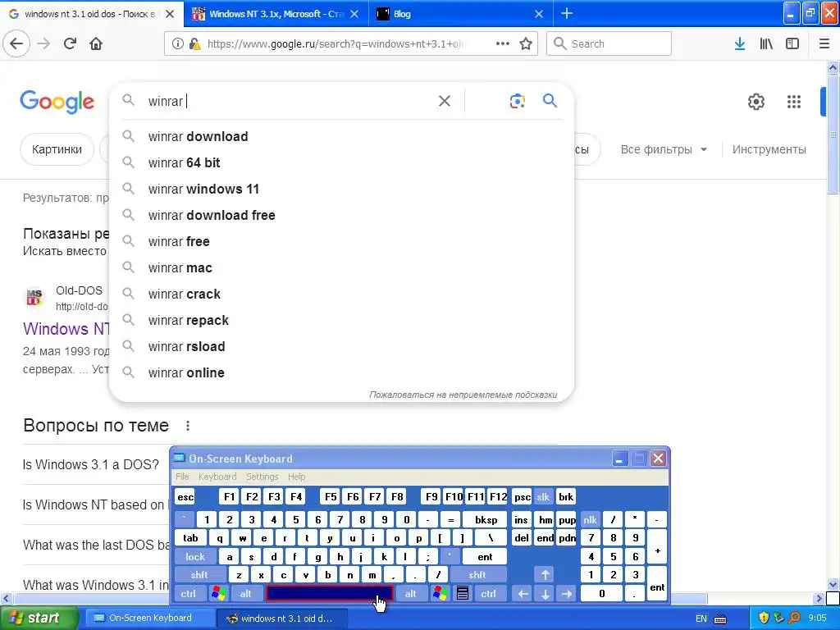Click the EN language indicator in the taskbar
The image size is (840, 630).
[x=701, y=619]
